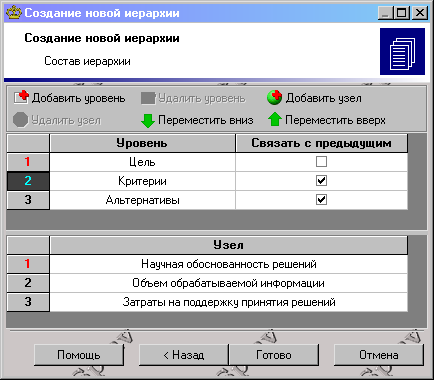This screenshot has width=434, height=380.
Task: Click the grey Удалить уровень icon
Action: [148, 98]
